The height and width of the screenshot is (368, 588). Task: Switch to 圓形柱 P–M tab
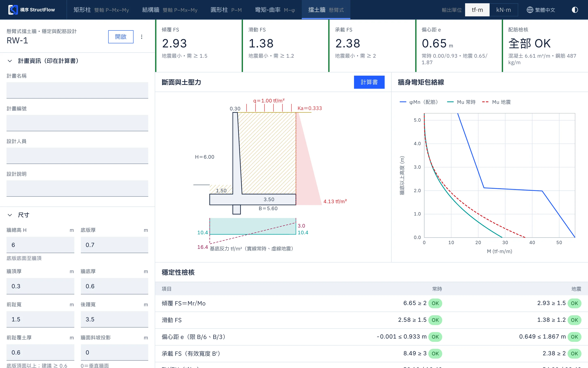point(226,10)
